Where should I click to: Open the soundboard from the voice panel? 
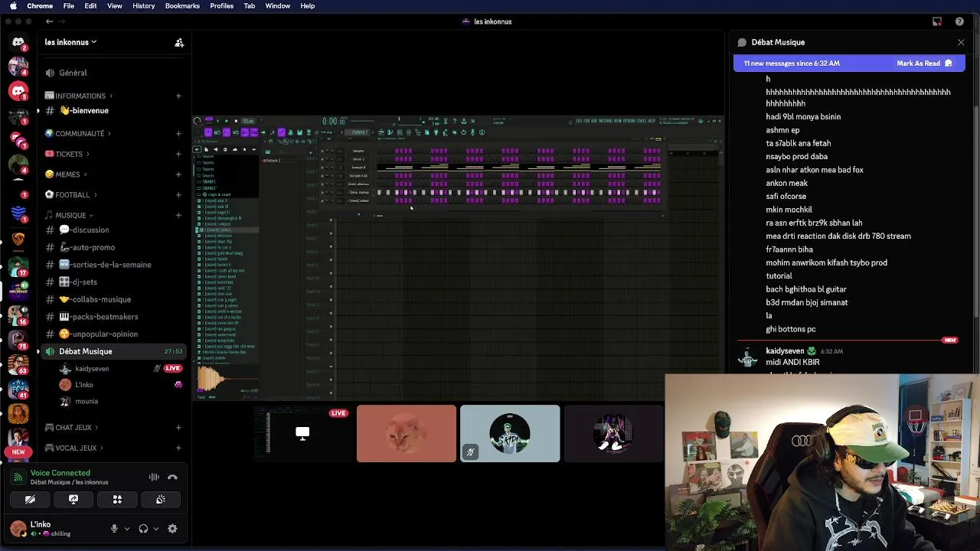click(161, 499)
